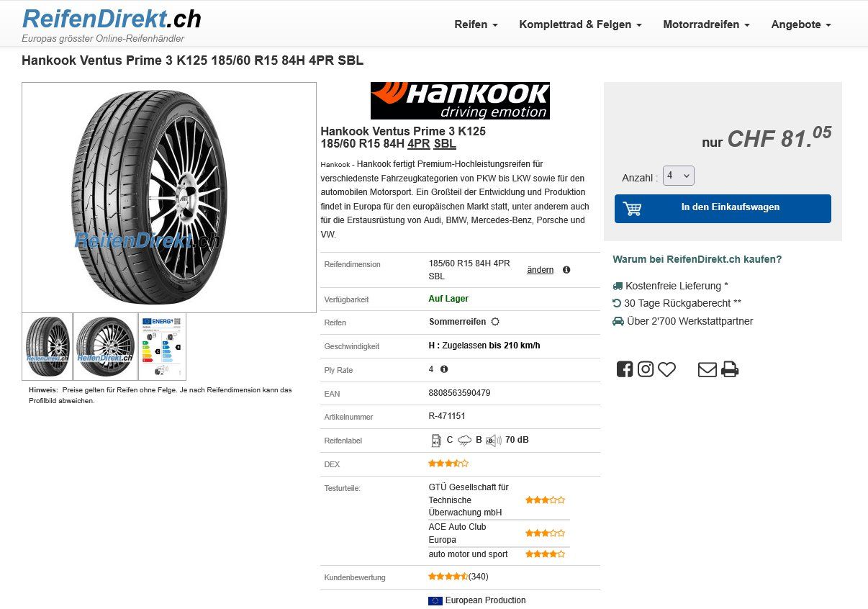Open the Angebote menu
The height and width of the screenshot is (609, 868).
pos(801,24)
